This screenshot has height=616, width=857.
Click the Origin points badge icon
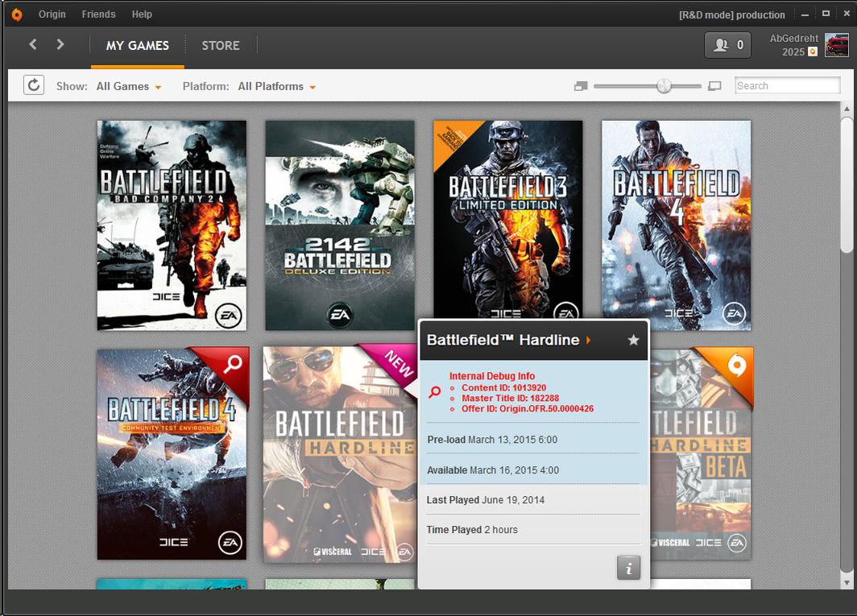pyautogui.click(x=813, y=52)
